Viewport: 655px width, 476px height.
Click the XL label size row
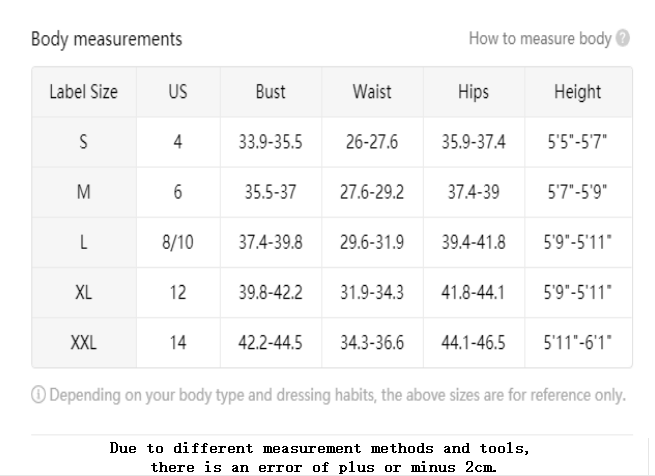(x=332, y=293)
